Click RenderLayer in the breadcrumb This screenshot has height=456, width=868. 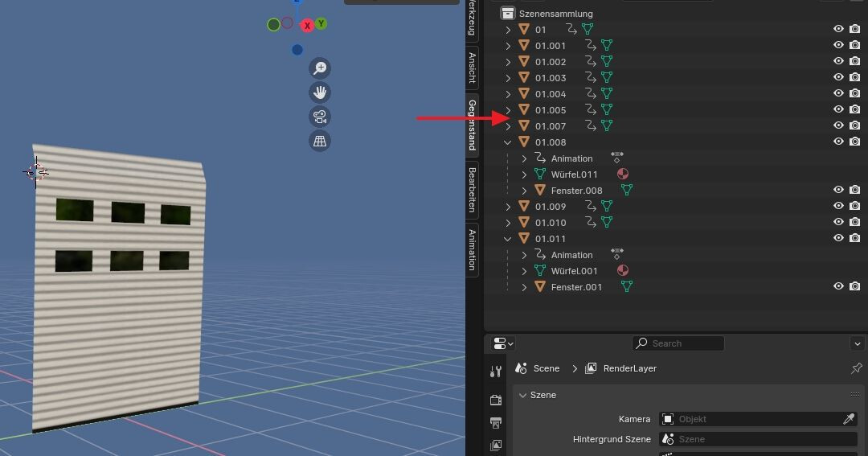pyautogui.click(x=629, y=368)
